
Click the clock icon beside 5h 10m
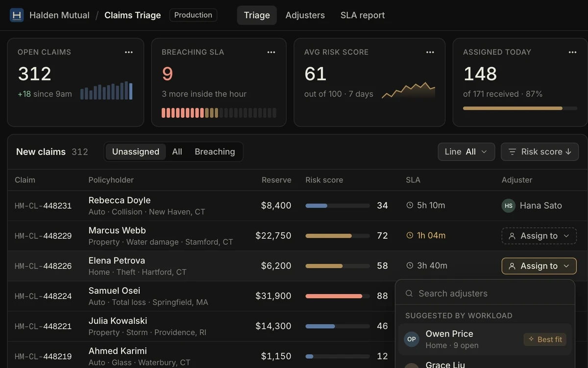[x=410, y=205]
